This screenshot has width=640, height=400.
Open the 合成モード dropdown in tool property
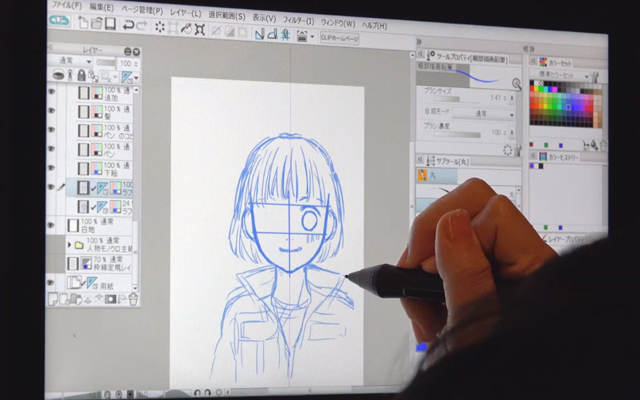(483, 114)
